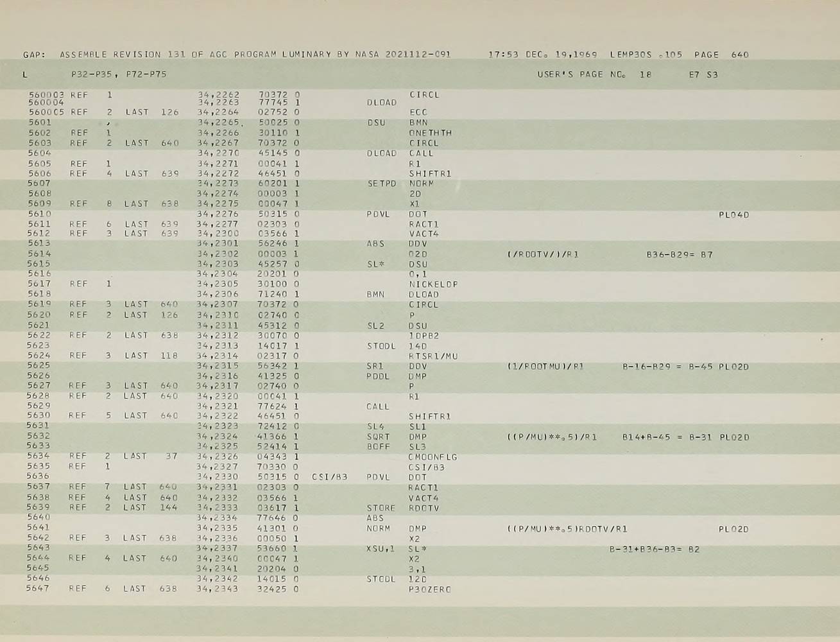Click the comment "((P/MU)**.5)/R1"
This screenshot has width=840, height=642.
click(552, 437)
